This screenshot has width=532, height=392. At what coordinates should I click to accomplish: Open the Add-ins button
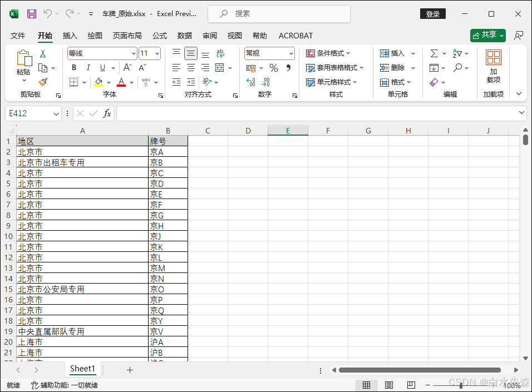pyautogui.click(x=493, y=67)
